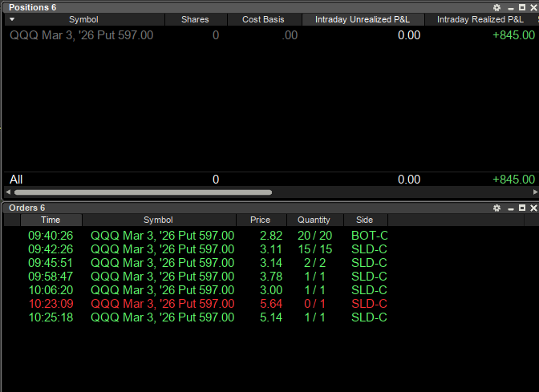The image size is (539, 392).
Task: Click the All totals row label
Action: coord(16,180)
